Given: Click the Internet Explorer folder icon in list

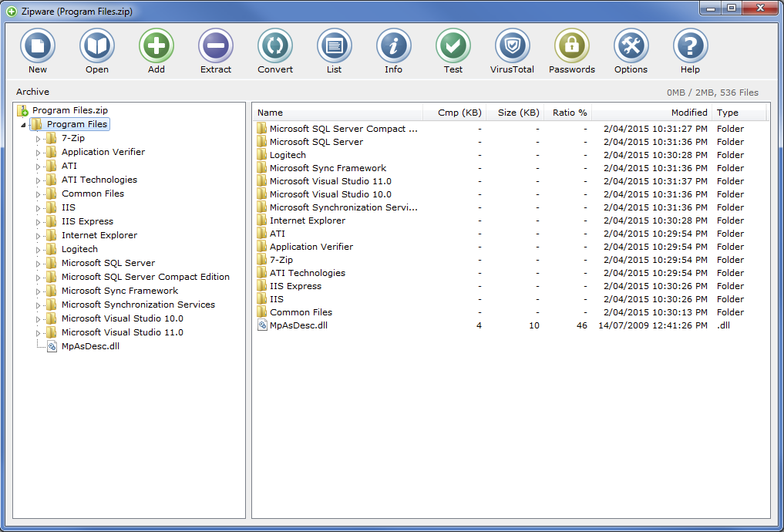Looking at the screenshot, I should [262, 221].
